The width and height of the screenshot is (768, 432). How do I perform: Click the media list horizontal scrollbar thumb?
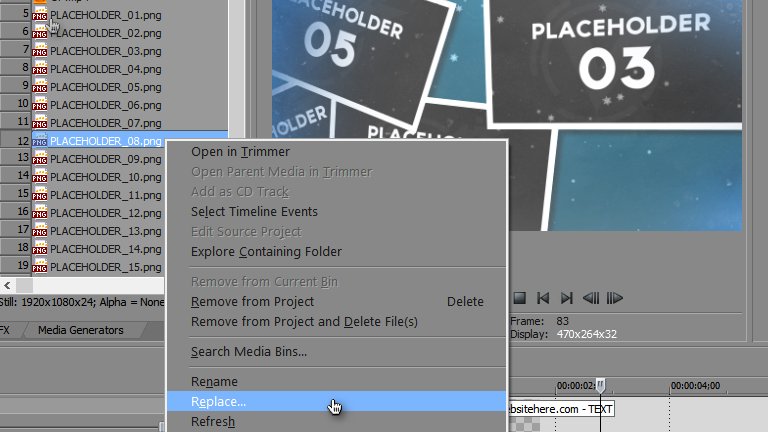24,285
